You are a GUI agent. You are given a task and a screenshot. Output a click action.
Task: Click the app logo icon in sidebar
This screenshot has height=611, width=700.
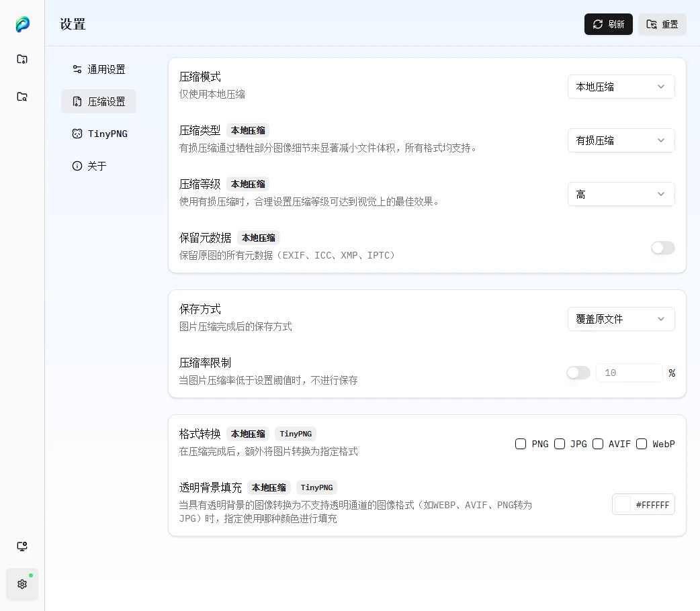click(x=22, y=25)
